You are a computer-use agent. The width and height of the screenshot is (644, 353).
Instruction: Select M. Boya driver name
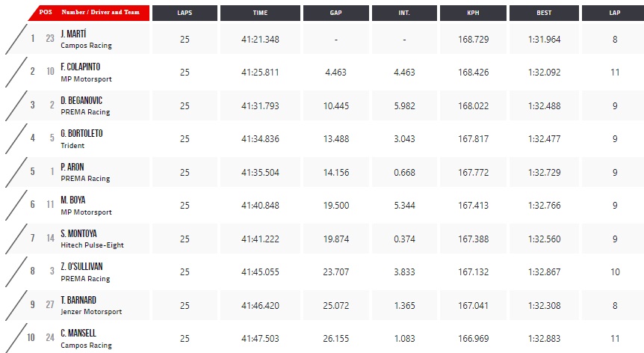pyautogui.click(x=73, y=200)
